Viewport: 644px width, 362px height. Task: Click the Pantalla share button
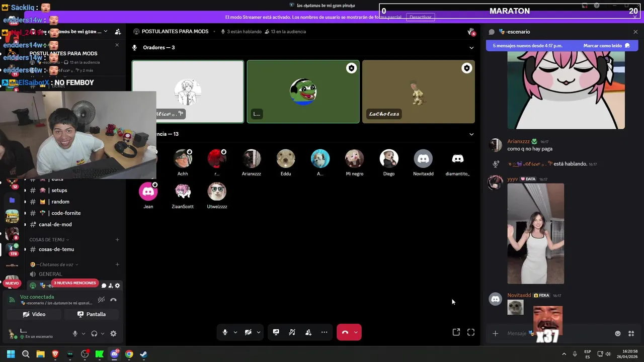pos(92,314)
